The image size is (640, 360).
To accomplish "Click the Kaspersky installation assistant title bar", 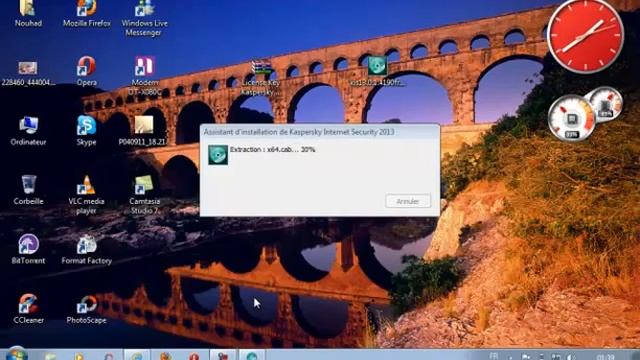I will pos(320,132).
